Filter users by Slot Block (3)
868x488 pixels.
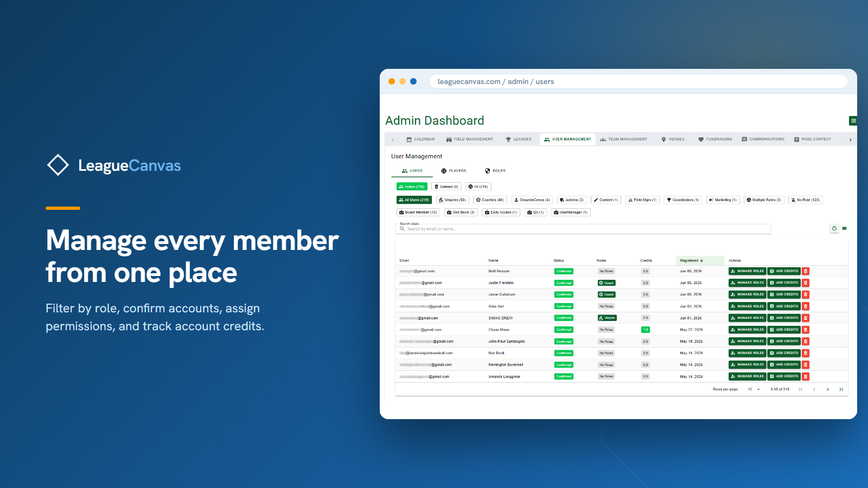click(461, 213)
